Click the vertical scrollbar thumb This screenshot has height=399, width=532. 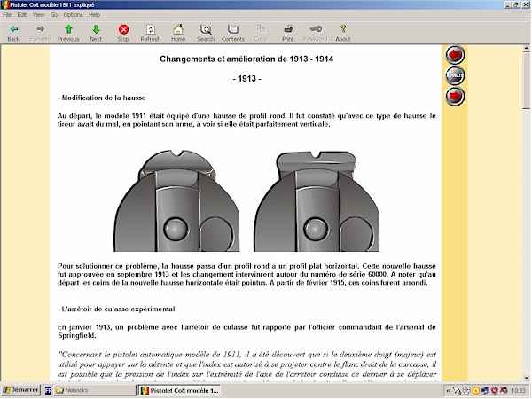coord(526,81)
